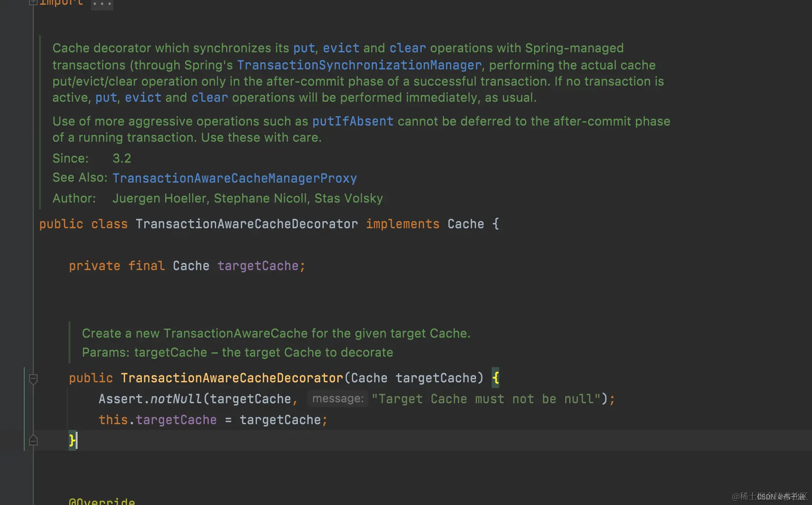Click the highlighted opening brace of constructor
Image resolution: width=812 pixels, height=505 pixels.
tap(495, 378)
